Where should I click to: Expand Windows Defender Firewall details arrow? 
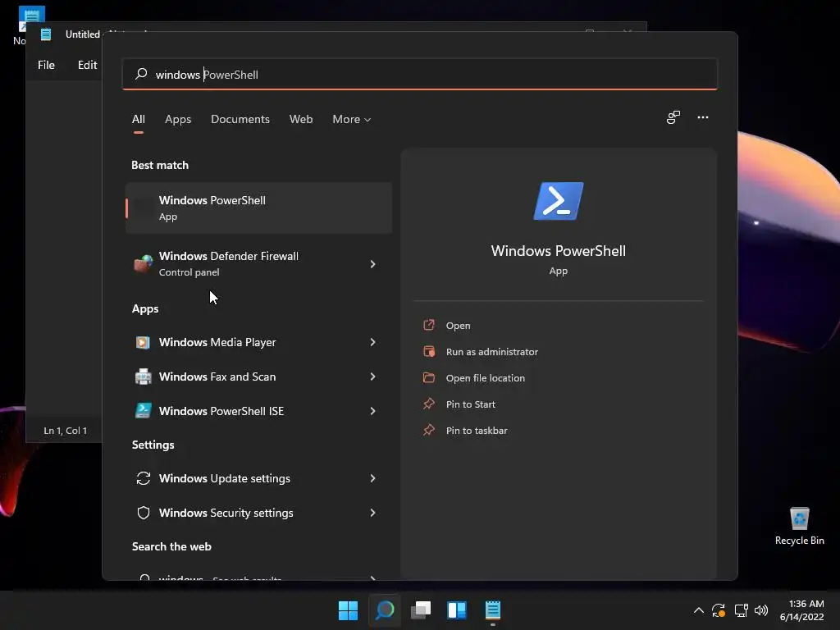point(373,264)
